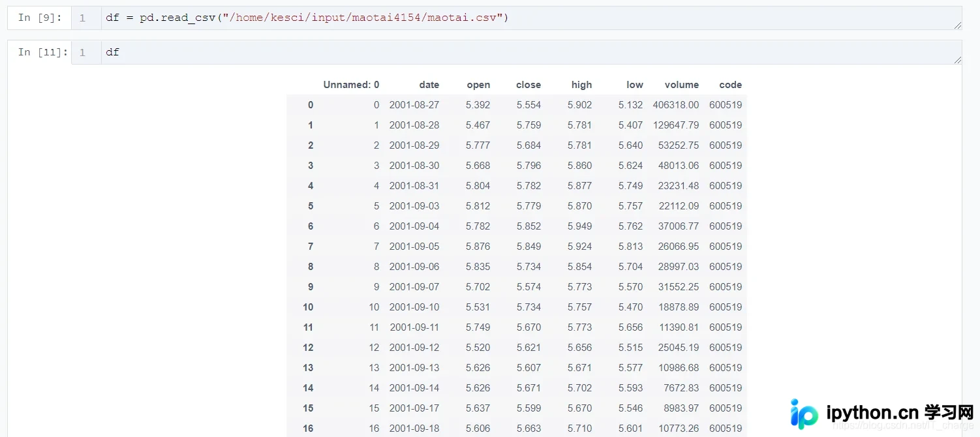
Task: Click the close price 5.759
Action: pyautogui.click(x=529, y=125)
